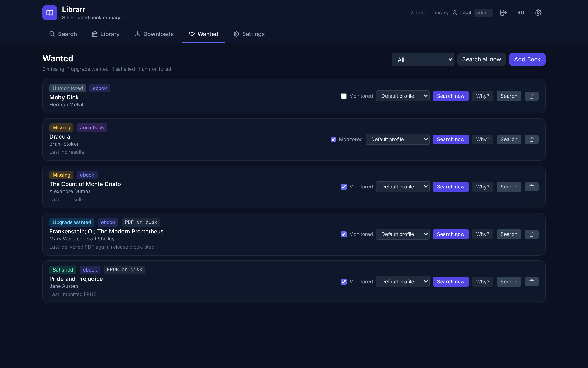Delete Moby Dick with the trash icon
The image size is (588, 368).
coord(531,96)
